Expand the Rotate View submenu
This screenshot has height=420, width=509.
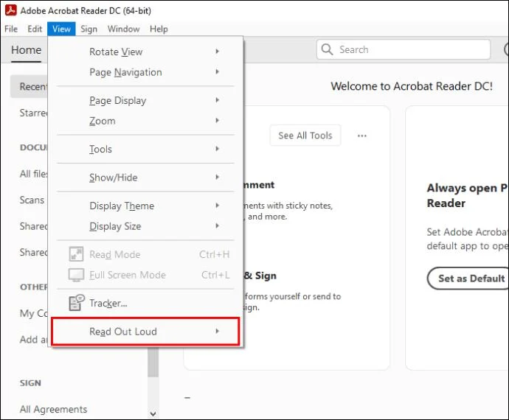point(145,52)
